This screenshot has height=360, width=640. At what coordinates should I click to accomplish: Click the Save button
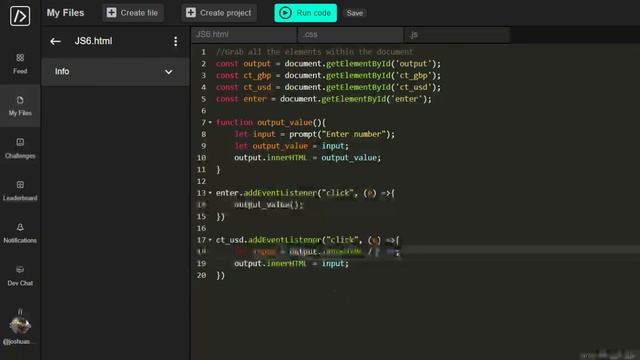(355, 13)
